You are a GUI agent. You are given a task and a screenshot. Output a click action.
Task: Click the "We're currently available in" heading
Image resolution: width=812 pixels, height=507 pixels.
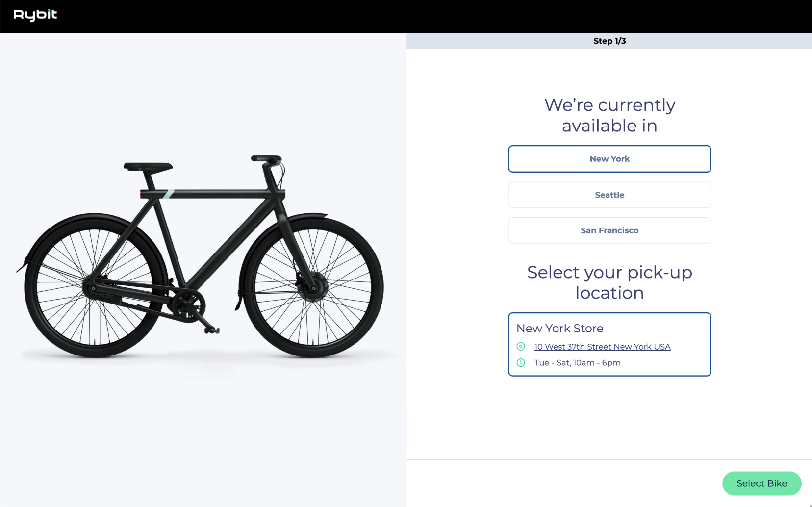(609, 115)
